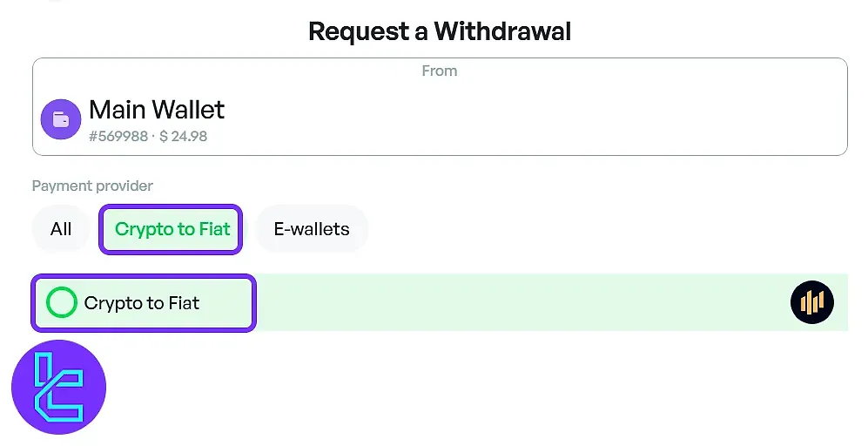Click the word Request in the heading

(x=358, y=32)
